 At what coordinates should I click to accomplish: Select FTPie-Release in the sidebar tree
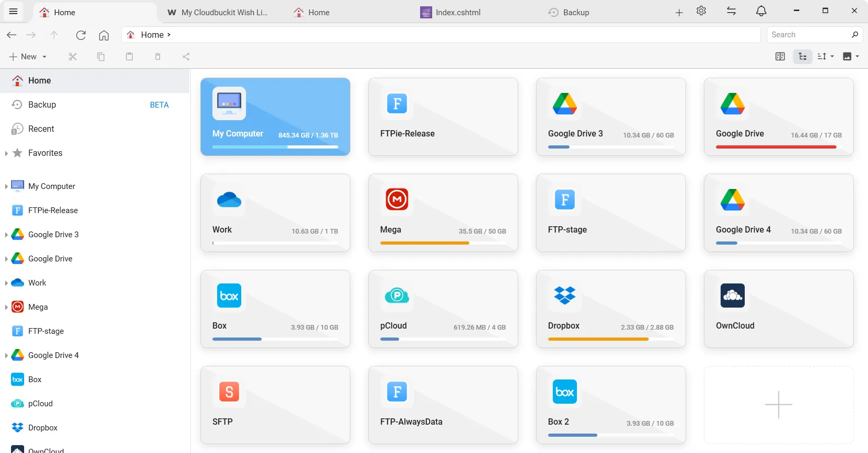(x=94, y=210)
